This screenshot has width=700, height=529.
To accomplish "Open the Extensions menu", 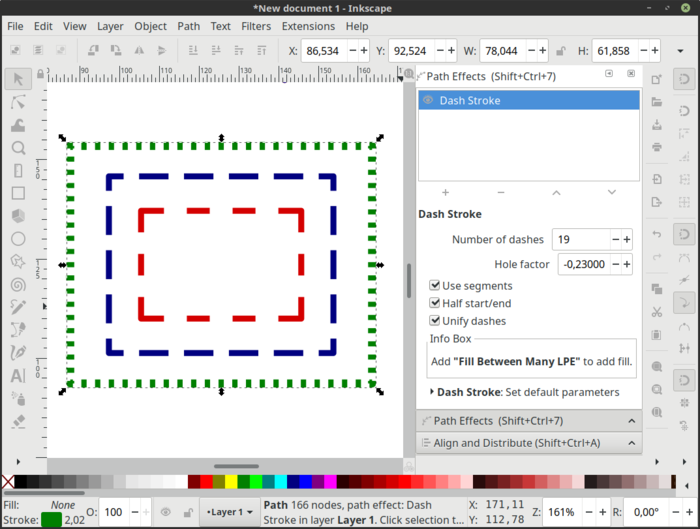I will (x=308, y=26).
